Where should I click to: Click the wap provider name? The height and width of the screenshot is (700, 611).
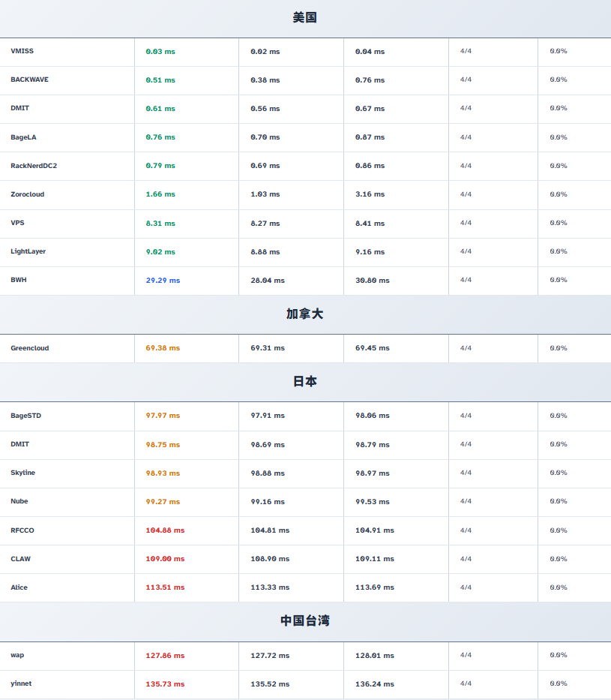[17, 655]
